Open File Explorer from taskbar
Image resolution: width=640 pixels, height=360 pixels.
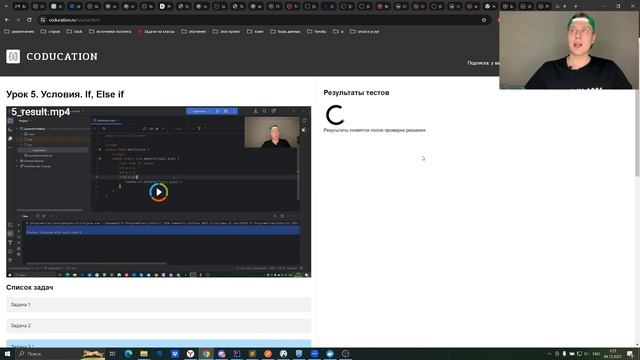(x=144, y=354)
